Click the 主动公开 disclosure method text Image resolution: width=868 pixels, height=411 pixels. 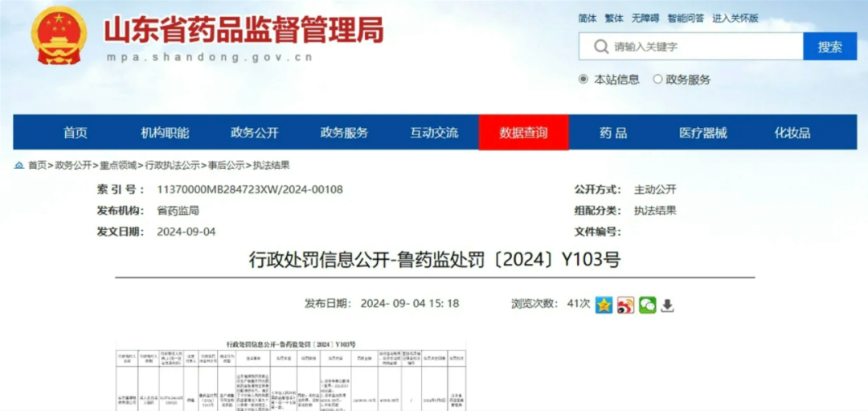656,190
